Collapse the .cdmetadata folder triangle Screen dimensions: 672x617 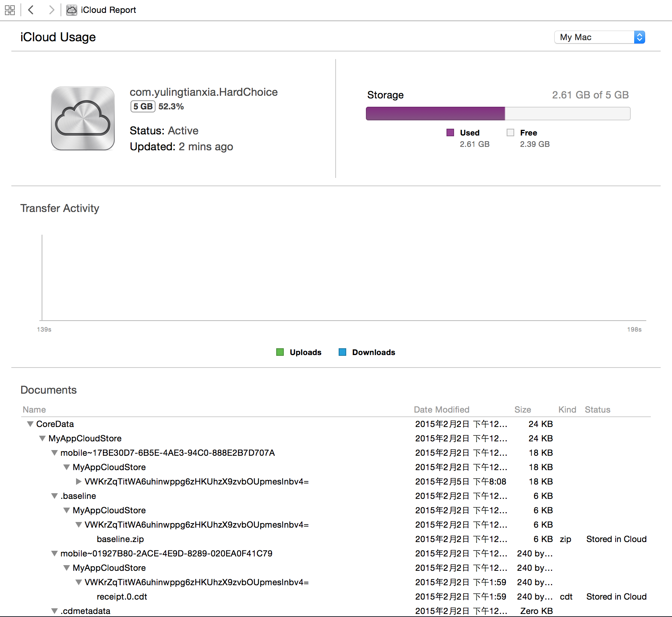pyautogui.click(x=54, y=611)
